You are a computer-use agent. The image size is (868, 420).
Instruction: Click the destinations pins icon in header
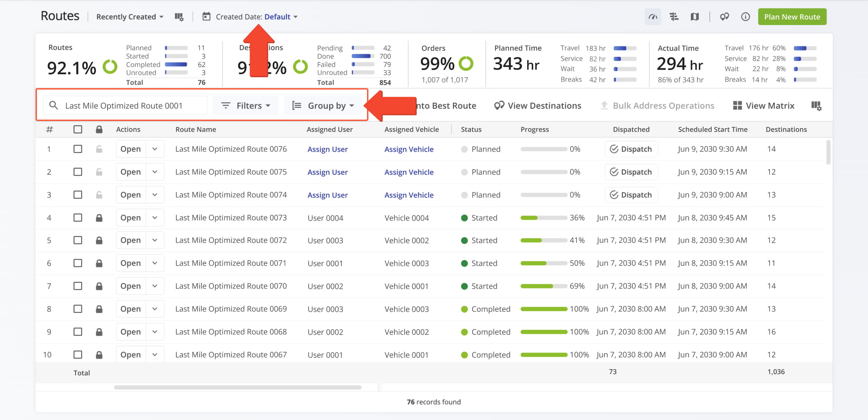click(x=724, y=17)
